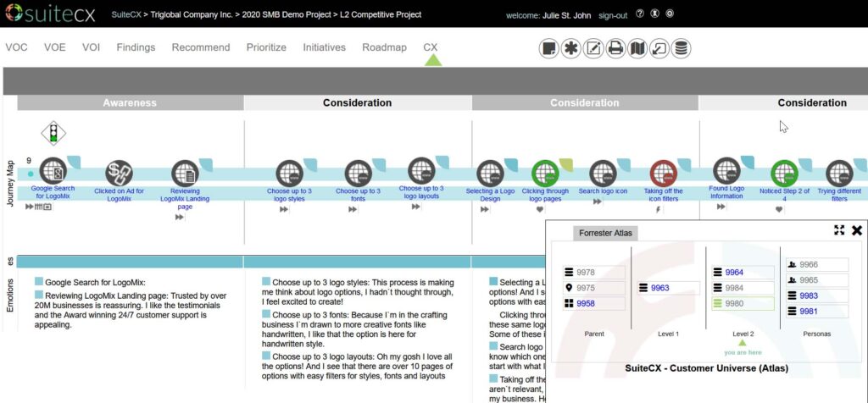The width and height of the screenshot is (868, 403).
Task: Open 2020 SMB Demo Project breadcrumb
Action: pos(287,15)
